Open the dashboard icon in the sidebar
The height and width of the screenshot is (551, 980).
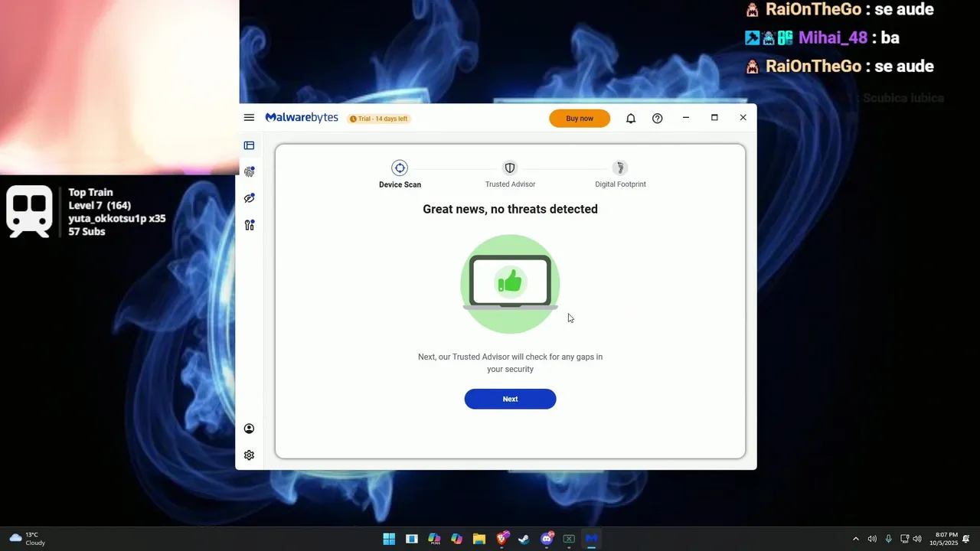(249, 145)
